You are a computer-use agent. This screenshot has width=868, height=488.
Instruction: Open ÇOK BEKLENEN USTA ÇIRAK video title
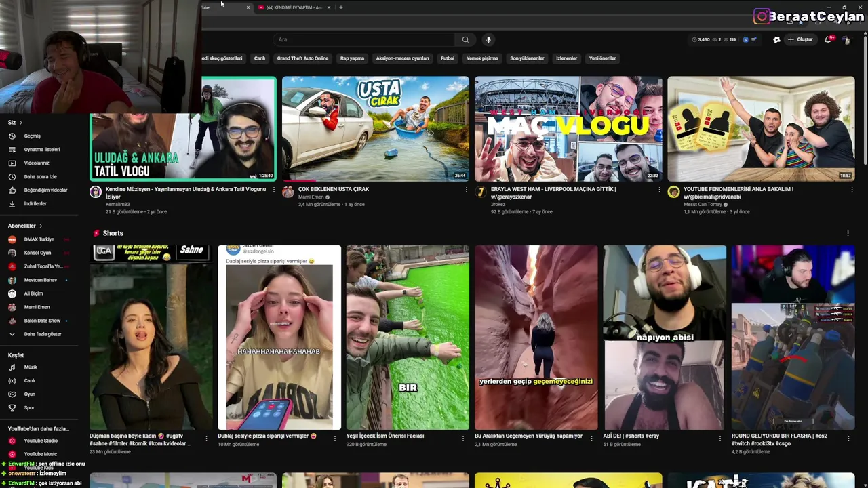(334, 189)
